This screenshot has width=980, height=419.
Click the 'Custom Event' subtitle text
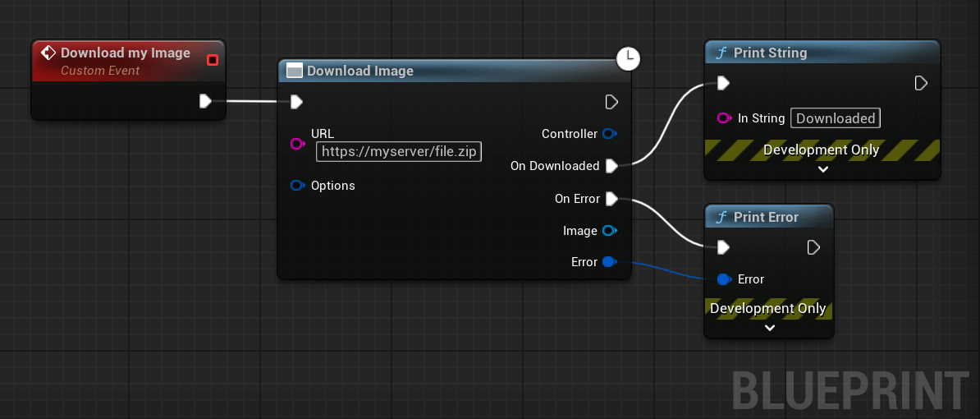(100, 71)
